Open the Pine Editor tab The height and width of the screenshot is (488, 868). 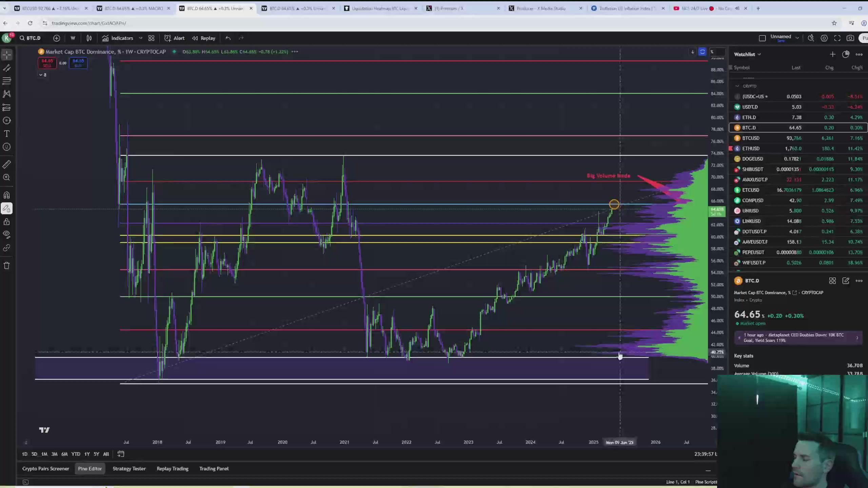point(90,469)
